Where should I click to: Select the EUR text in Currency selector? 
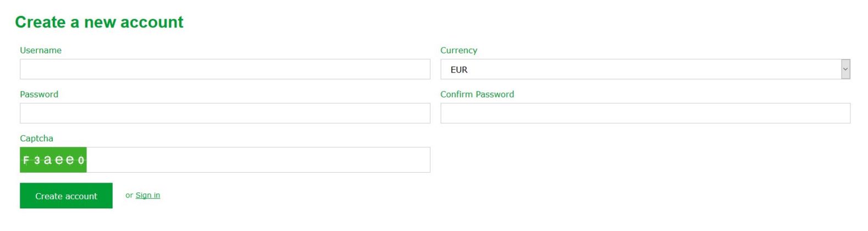[x=459, y=70]
